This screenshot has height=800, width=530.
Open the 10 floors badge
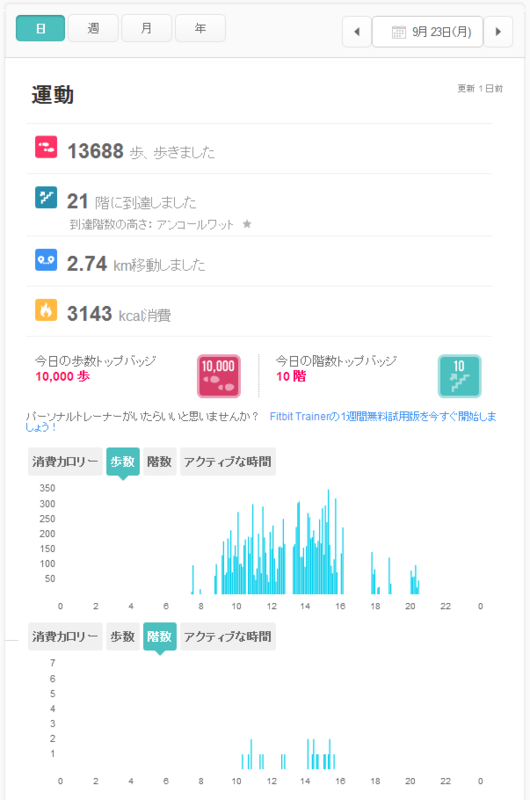(460, 376)
